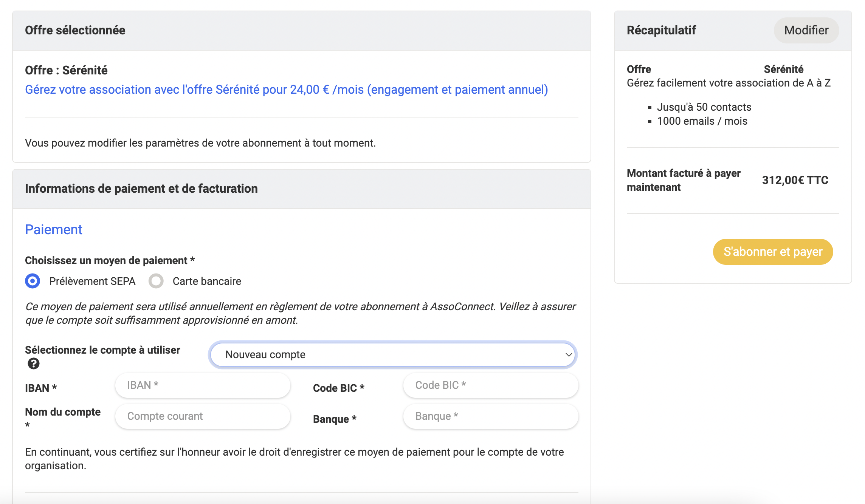Focus the IBAN input field
865x504 pixels.
[x=203, y=385]
